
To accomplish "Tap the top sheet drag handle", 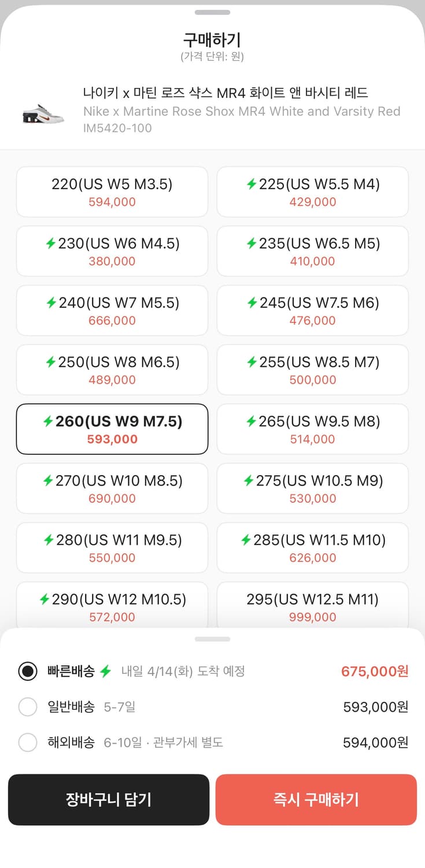I will click(x=212, y=12).
